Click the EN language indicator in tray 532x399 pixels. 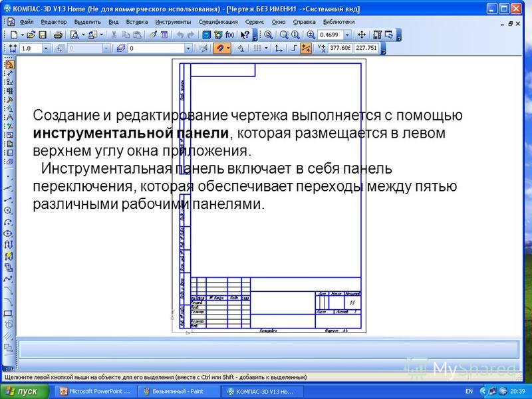469,391
